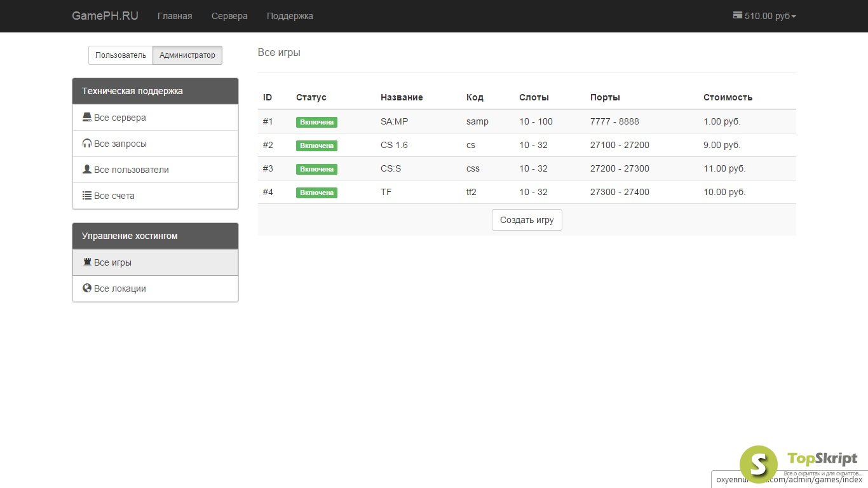Click the Порты column header
The width and height of the screenshot is (868, 488).
(x=605, y=97)
